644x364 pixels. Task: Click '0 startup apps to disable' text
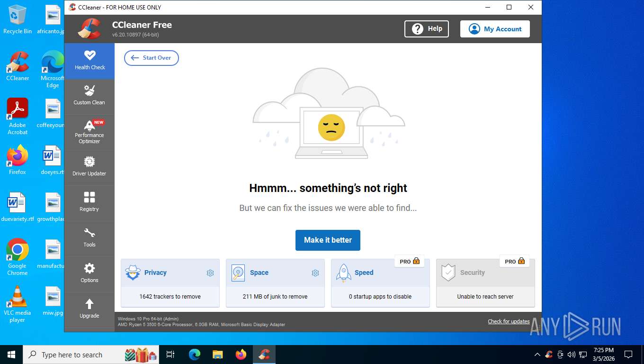pos(380,297)
